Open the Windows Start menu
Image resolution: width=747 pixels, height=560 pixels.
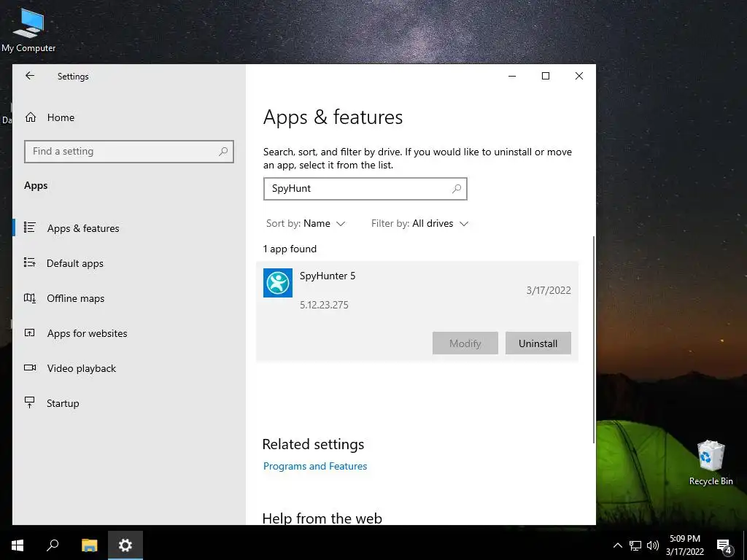pyautogui.click(x=18, y=545)
